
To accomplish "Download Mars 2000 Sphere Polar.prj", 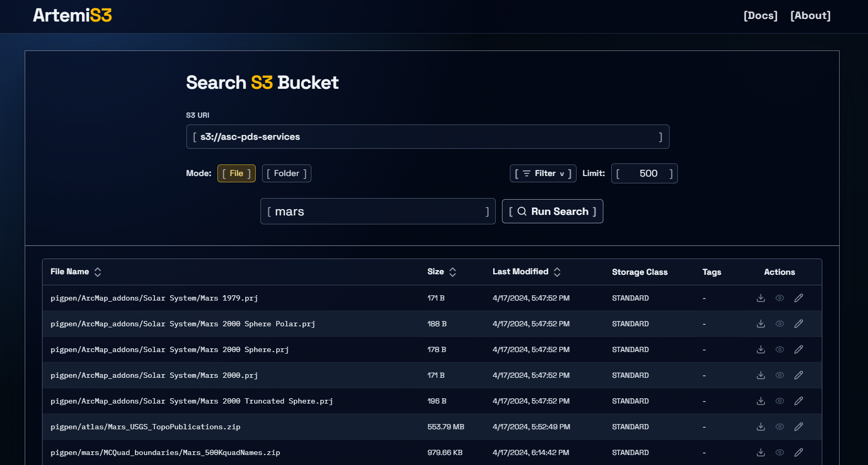I will point(760,324).
